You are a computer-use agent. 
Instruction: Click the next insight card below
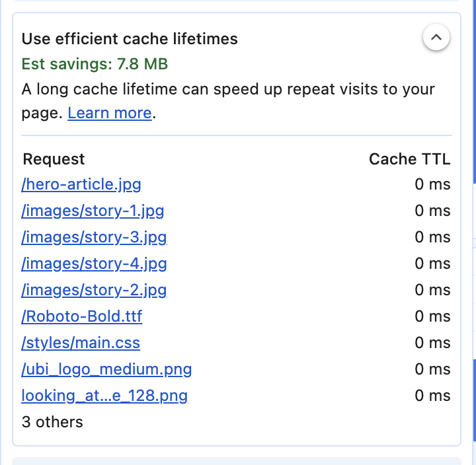coord(237,460)
